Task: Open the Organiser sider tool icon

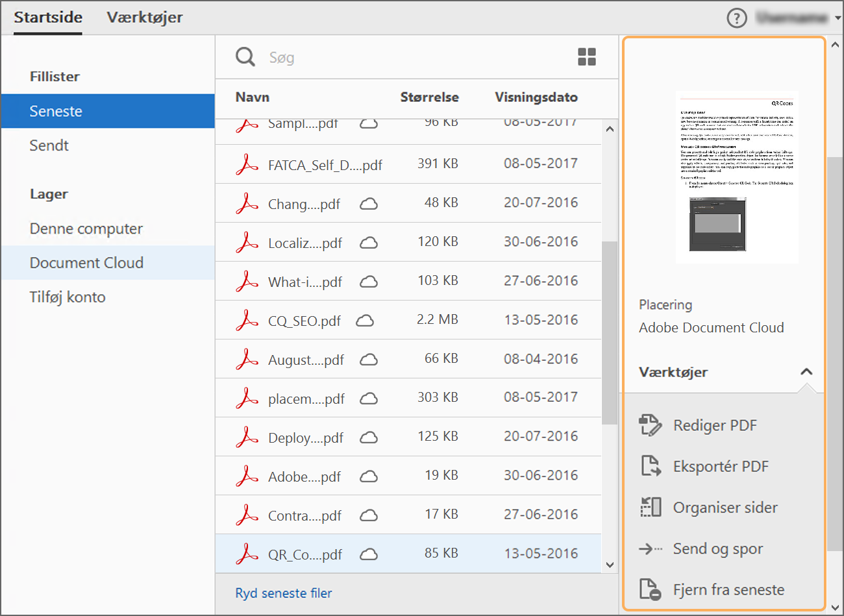Action: tap(650, 507)
